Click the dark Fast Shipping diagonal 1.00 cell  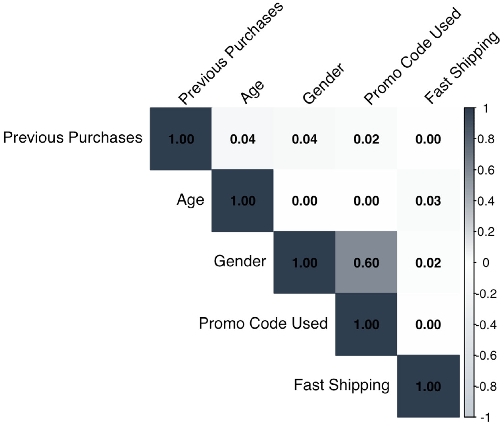pyautogui.click(x=428, y=386)
